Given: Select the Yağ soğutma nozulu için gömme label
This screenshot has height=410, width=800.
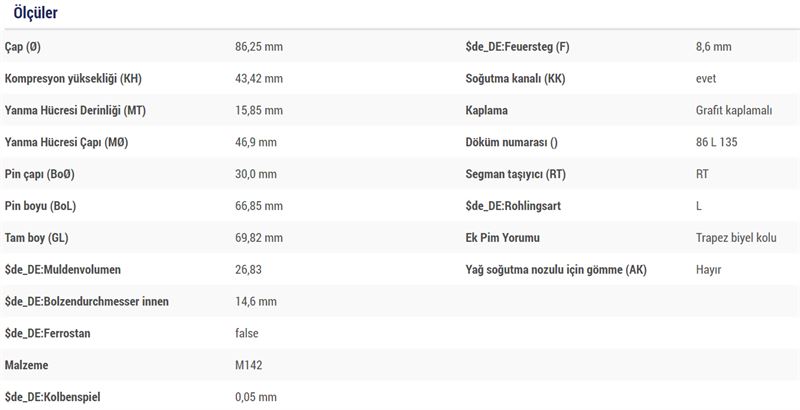Looking at the screenshot, I should click(556, 270).
